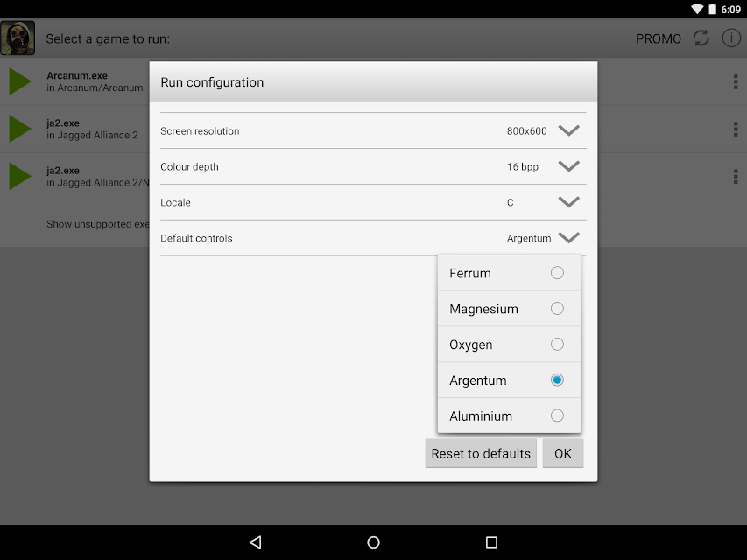Tap the gas-mask app logo

18,38
